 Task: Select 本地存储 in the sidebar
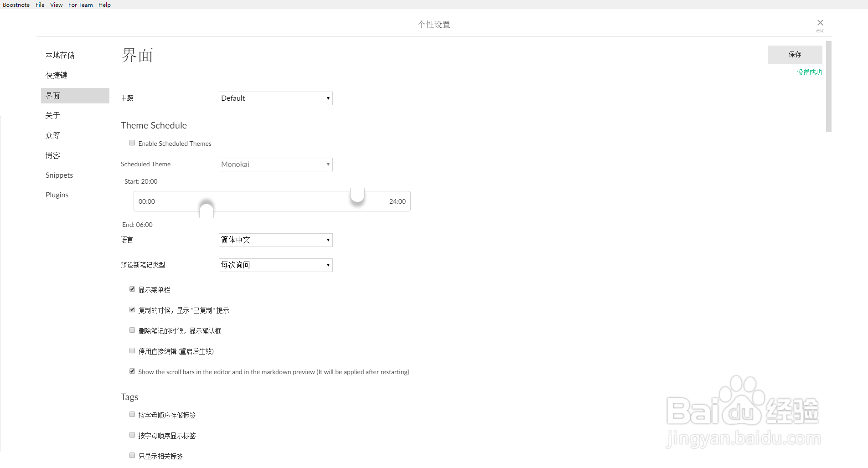pyautogui.click(x=60, y=55)
